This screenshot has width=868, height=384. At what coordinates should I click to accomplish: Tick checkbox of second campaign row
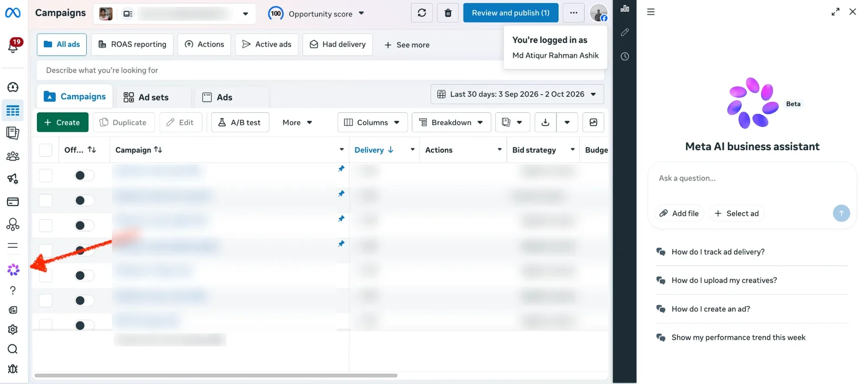coord(46,200)
